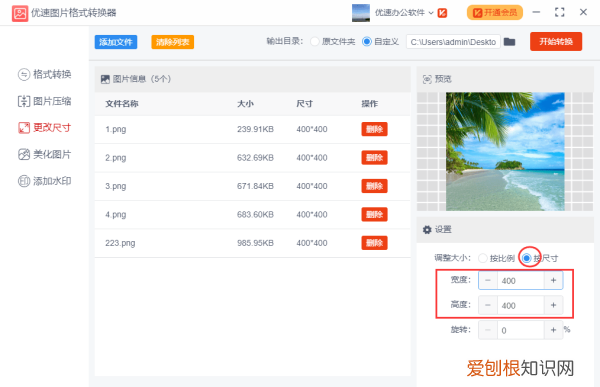The image size is (600, 387).
Task: Click the 239.91KB size cell
Action: tap(255, 129)
